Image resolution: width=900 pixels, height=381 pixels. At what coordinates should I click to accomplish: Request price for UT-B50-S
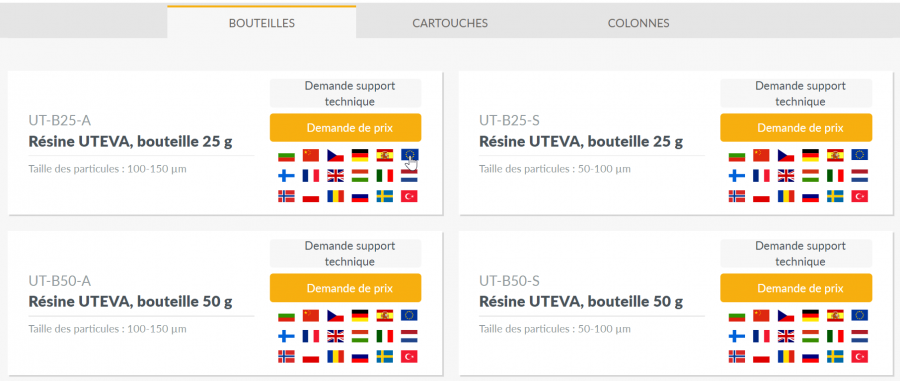click(796, 288)
